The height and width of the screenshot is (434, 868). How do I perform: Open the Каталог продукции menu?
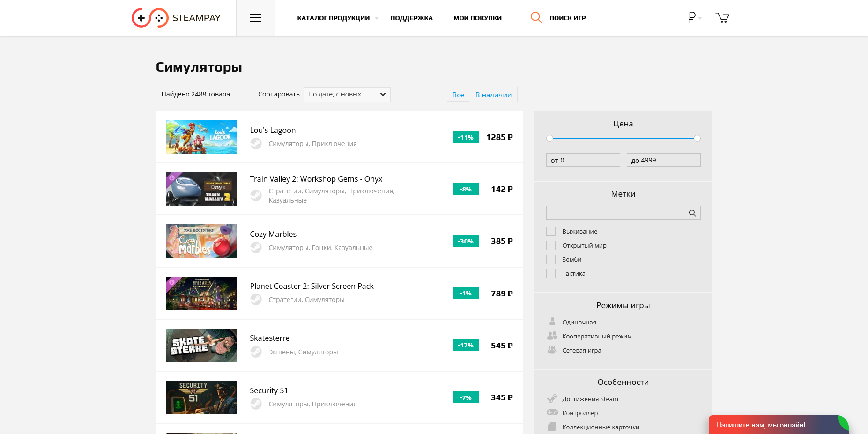pyautogui.click(x=333, y=18)
